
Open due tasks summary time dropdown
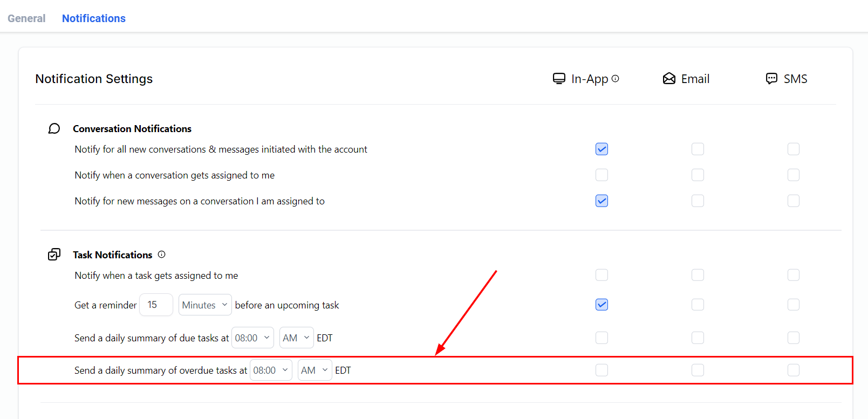pyautogui.click(x=252, y=338)
